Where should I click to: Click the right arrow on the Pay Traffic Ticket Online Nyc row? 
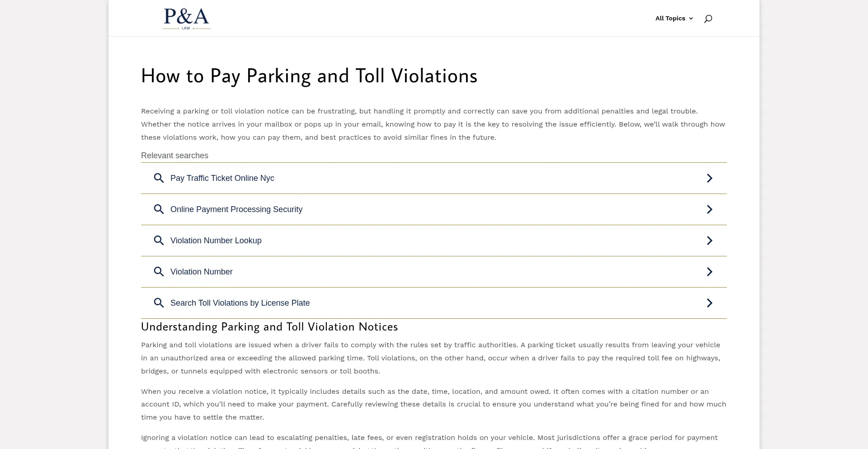(x=709, y=178)
